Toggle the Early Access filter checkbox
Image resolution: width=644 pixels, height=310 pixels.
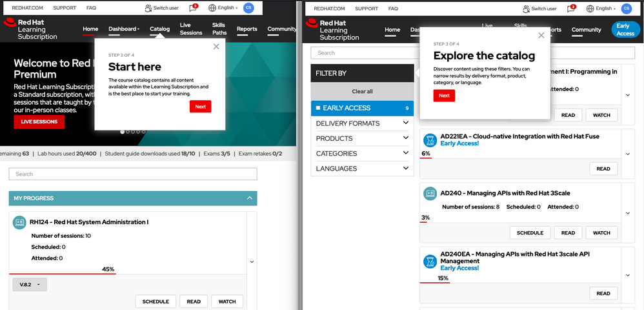[x=318, y=108]
